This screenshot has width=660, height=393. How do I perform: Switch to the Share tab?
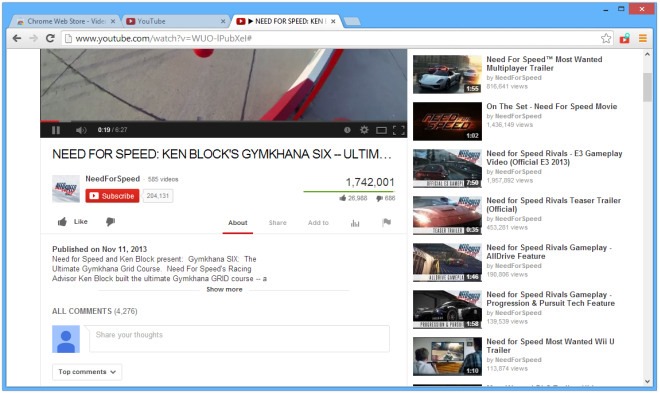click(x=277, y=223)
